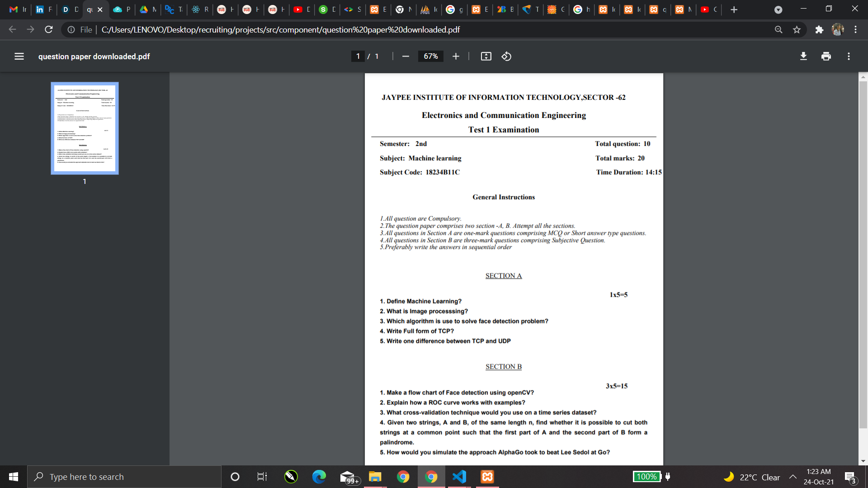Print the question paper PDF

click(826, 56)
